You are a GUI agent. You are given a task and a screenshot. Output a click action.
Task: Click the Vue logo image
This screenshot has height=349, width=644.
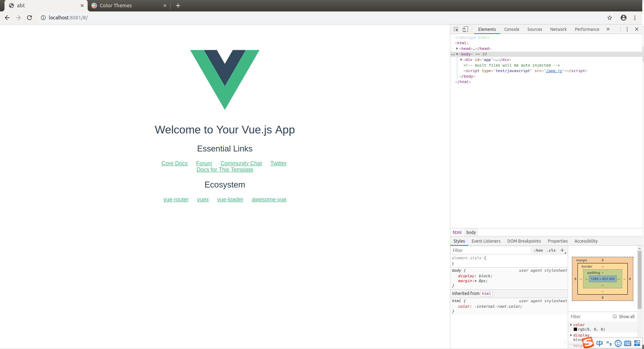(225, 80)
